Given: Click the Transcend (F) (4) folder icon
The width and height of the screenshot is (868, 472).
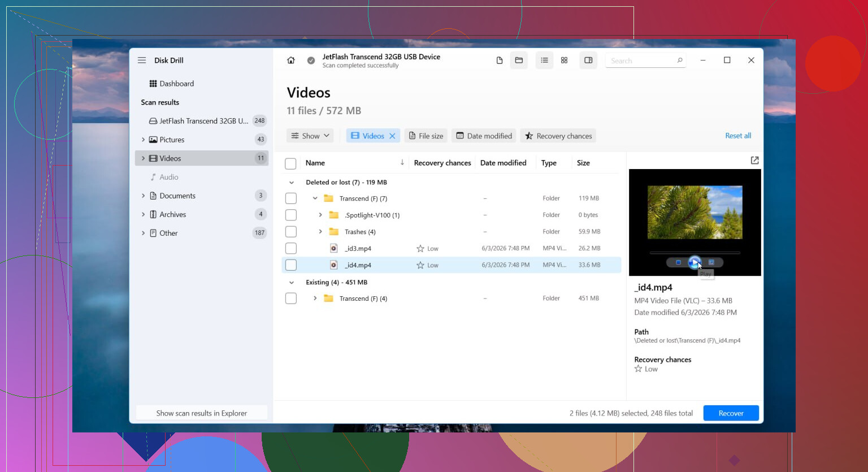Looking at the screenshot, I should (x=328, y=298).
